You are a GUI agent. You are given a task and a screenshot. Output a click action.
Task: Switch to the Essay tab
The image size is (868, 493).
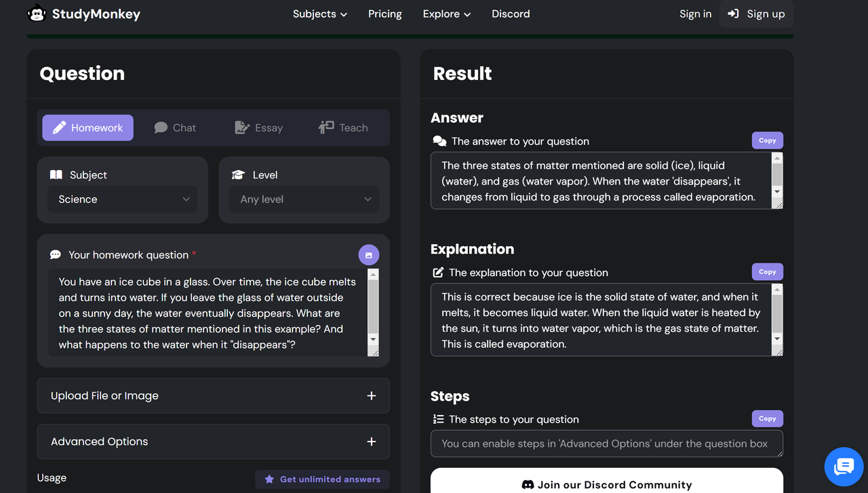(258, 127)
